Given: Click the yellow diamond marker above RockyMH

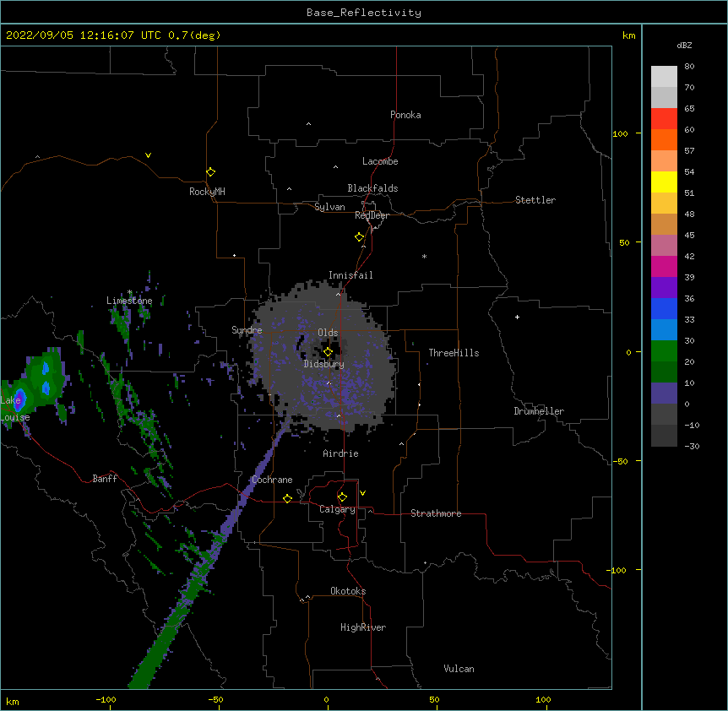Looking at the screenshot, I should (210, 172).
